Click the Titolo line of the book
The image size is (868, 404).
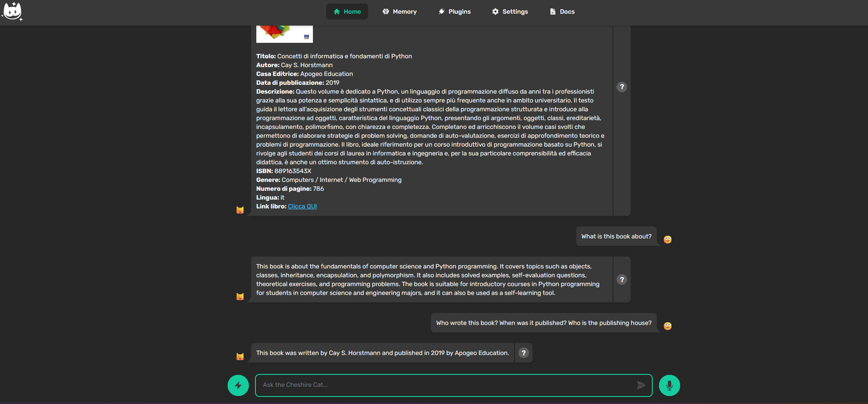coord(334,56)
